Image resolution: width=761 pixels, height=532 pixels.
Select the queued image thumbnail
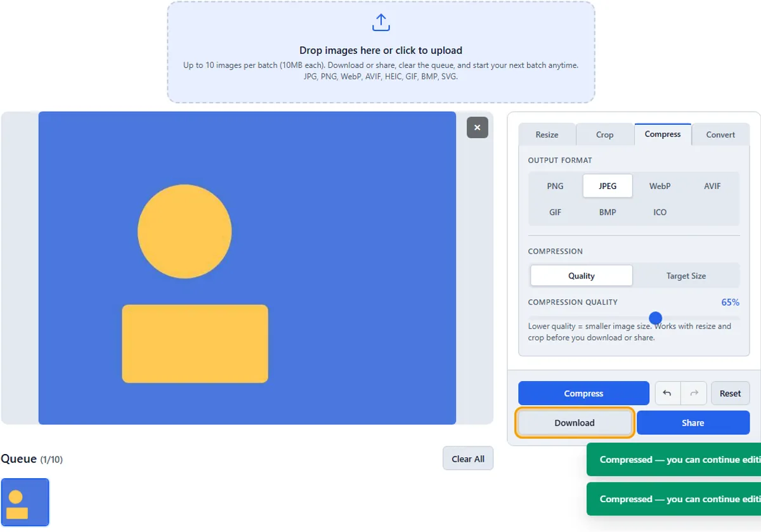[x=25, y=502]
